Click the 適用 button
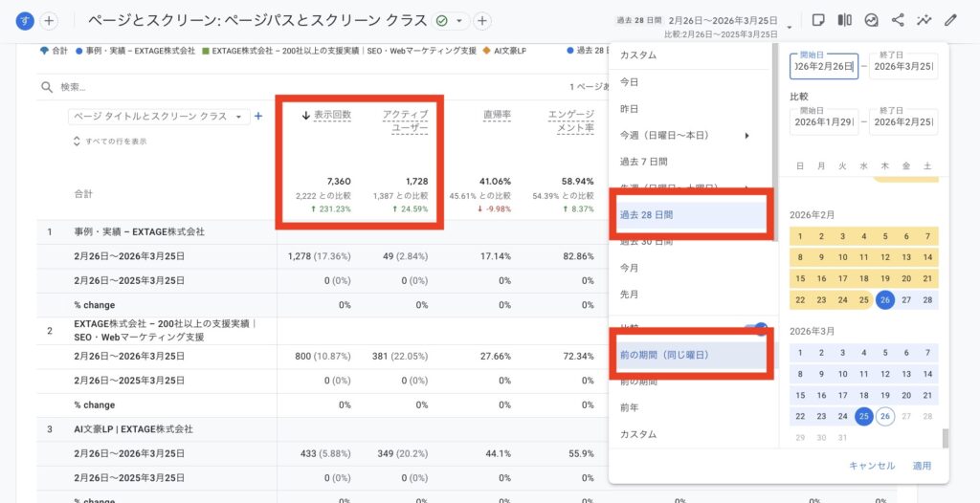The image size is (980, 503). pyautogui.click(x=922, y=466)
